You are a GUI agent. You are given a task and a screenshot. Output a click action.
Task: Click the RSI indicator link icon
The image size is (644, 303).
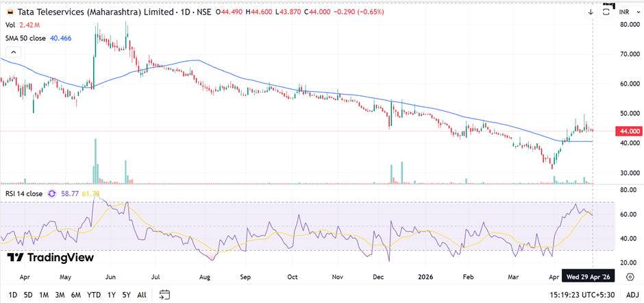click(51, 194)
